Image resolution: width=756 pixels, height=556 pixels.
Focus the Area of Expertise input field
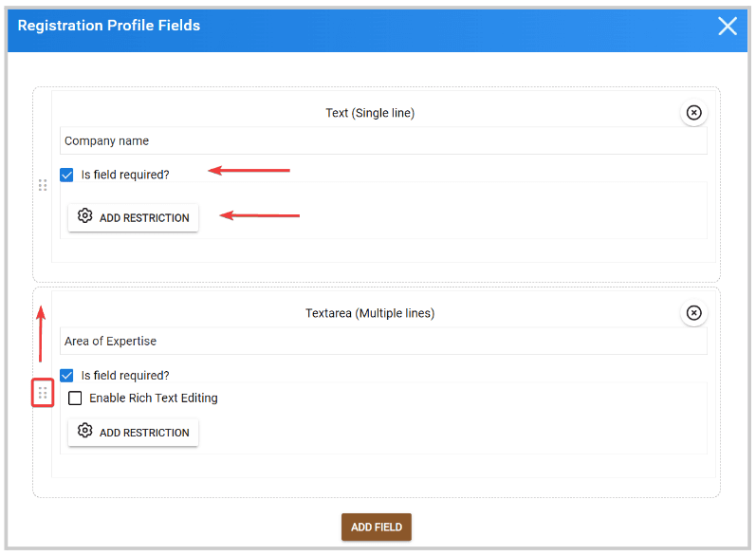tap(383, 342)
